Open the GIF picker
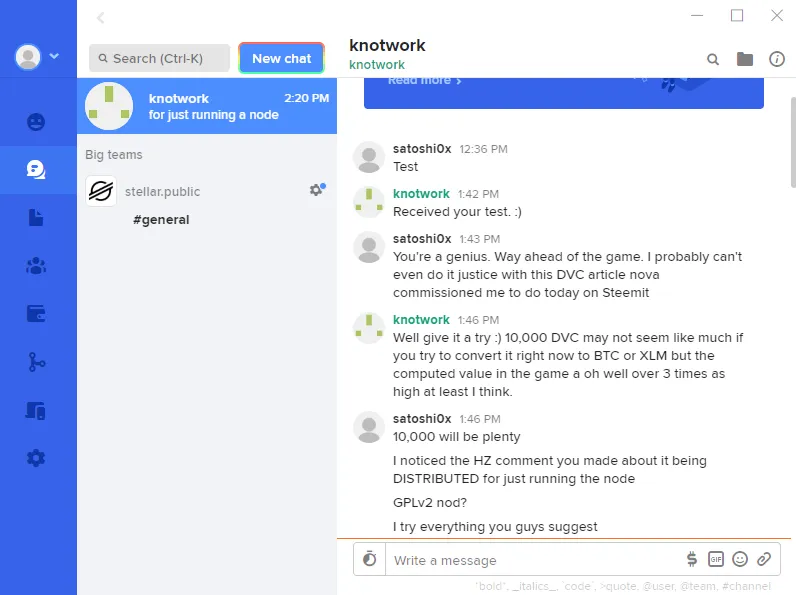 716,559
